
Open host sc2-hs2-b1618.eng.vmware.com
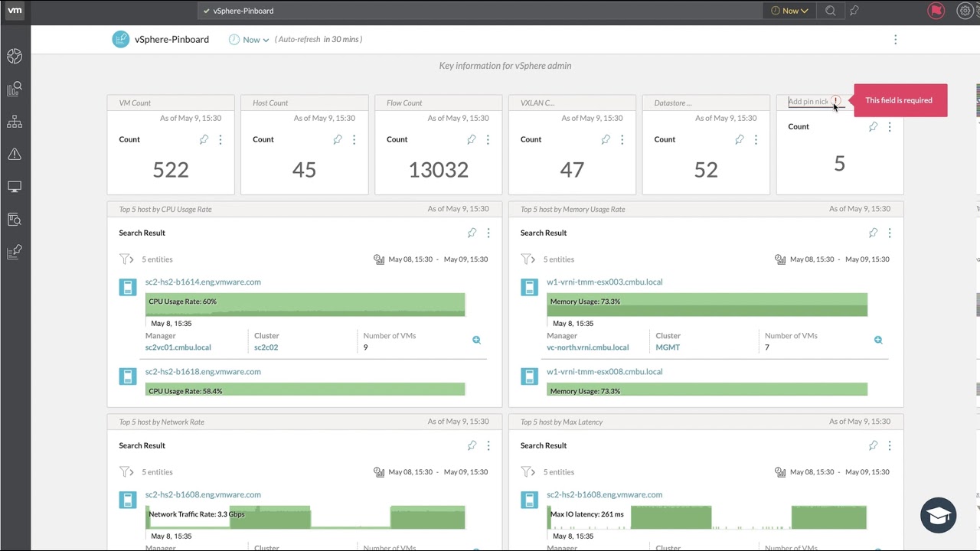point(203,371)
